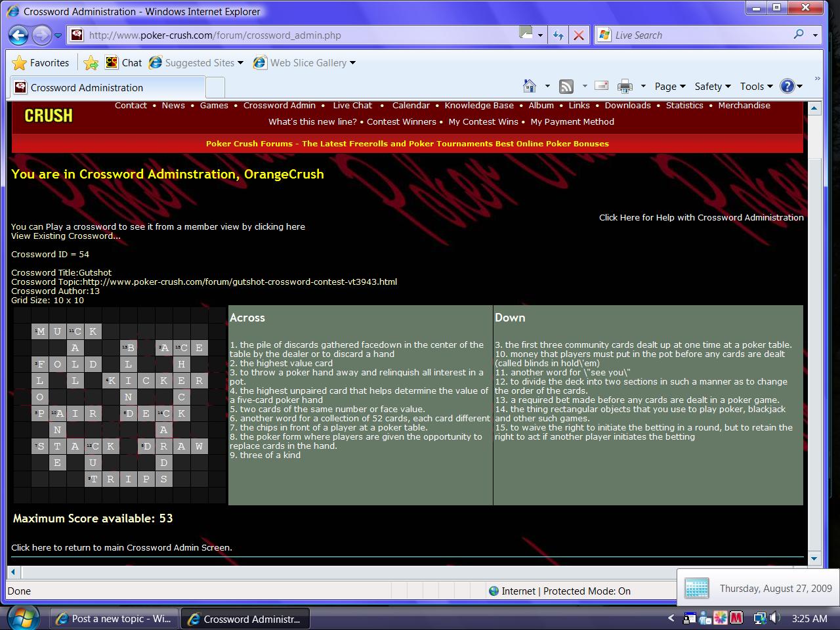Open the Favorites star icon
Viewport: 840px width, 630px height.
tap(19, 62)
